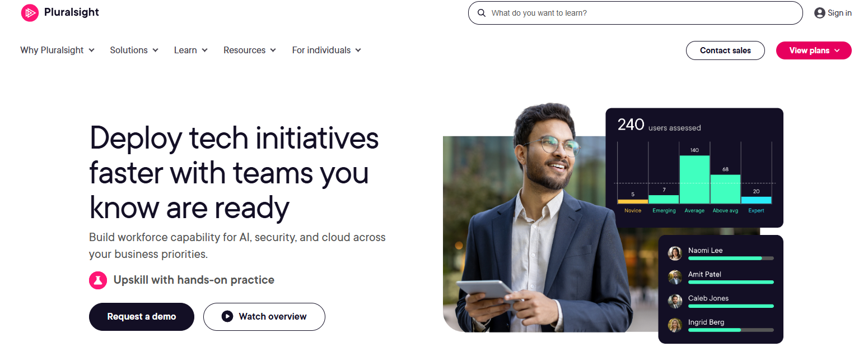The height and width of the screenshot is (360, 868).
Task: Click the Request a demo button
Action: click(142, 317)
